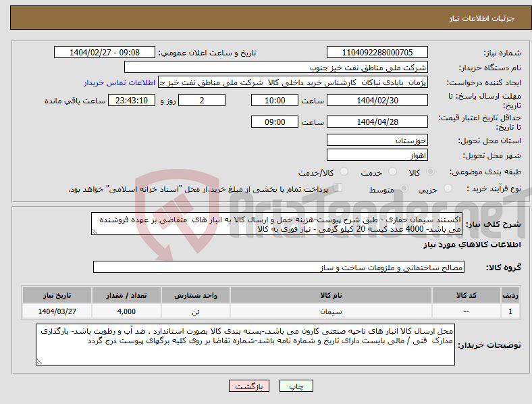Viewport: 532px width, 404px height.
Task: Click the quantity cell 4,000
Action: [x=126, y=311]
